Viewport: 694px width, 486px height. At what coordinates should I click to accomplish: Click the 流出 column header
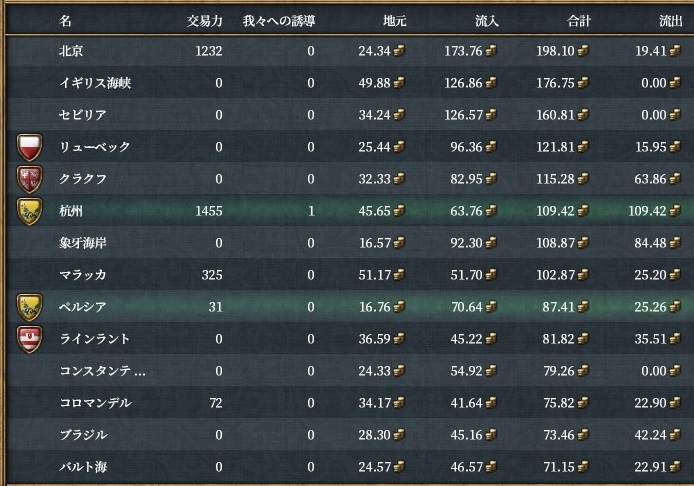[x=663, y=20]
